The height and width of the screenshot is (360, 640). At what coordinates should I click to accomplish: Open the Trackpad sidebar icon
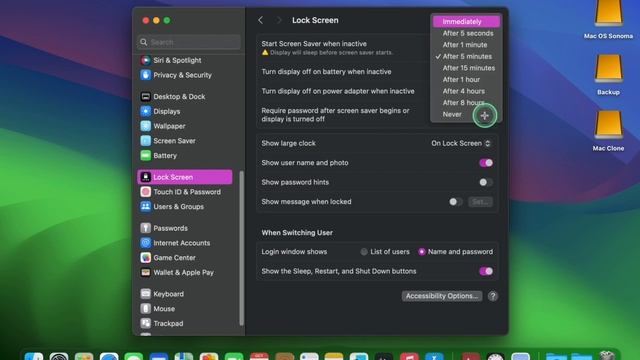click(x=145, y=323)
